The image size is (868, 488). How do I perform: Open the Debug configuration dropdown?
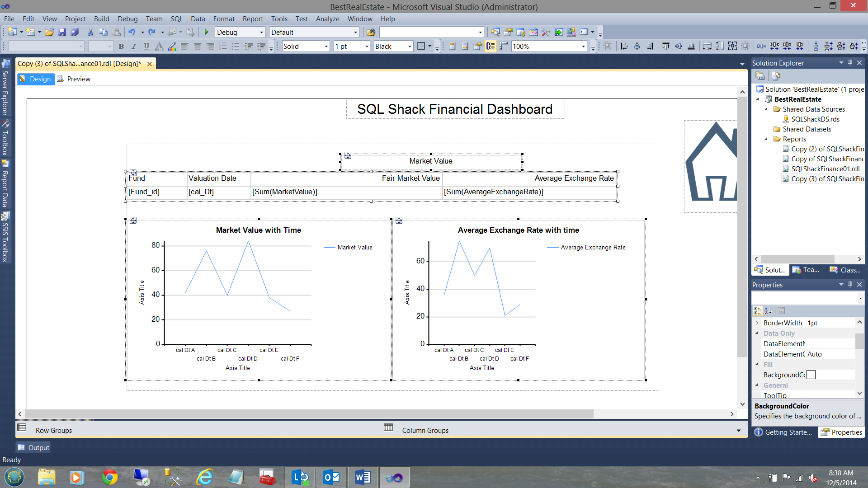[261, 32]
